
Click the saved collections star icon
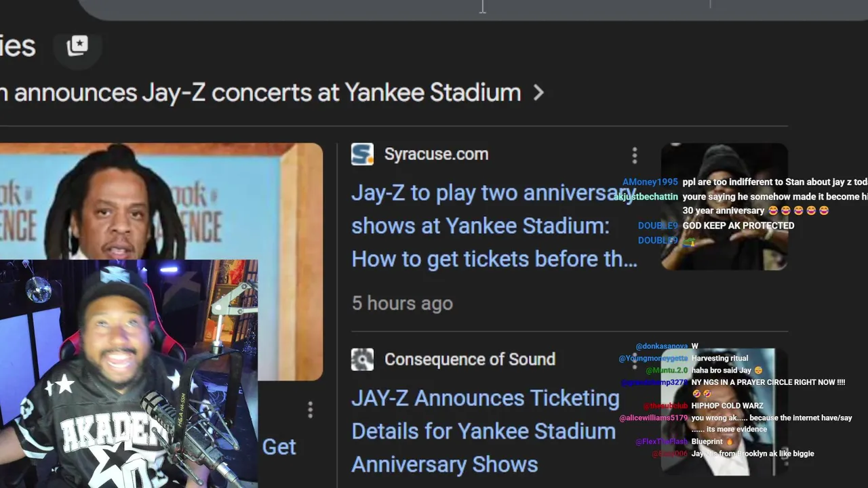coord(77,45)
